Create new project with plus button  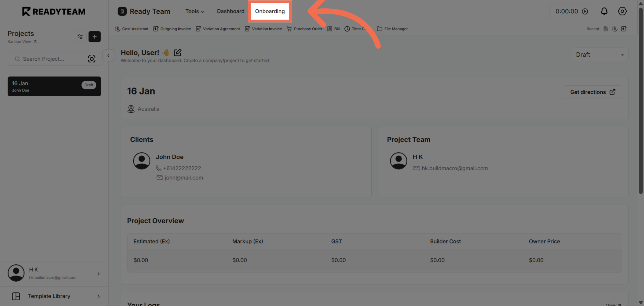(94, 37)
